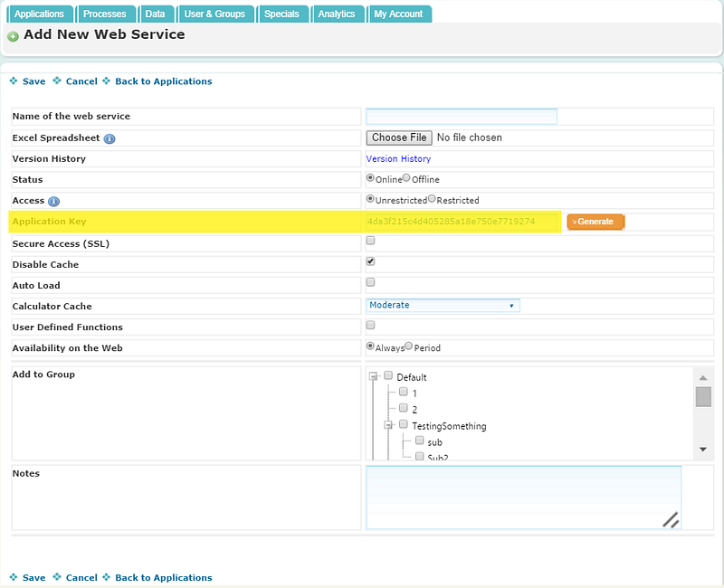Collapse the TestingSomething tree node

[388, 425]
